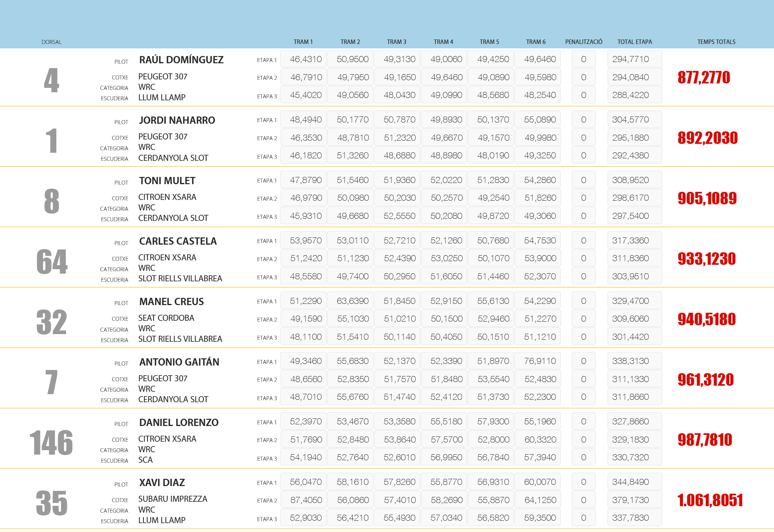Viewport: 774px width, 532px height.
Task: Click Xavi Diaz Etapa 2 Tram 1 time 87,4050
Action: [x=306, y=500]
